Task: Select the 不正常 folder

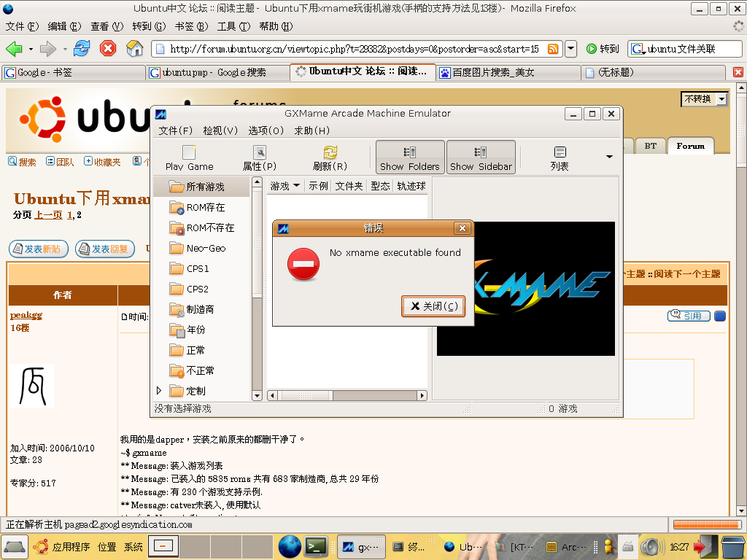Action: tap(192, 371)
